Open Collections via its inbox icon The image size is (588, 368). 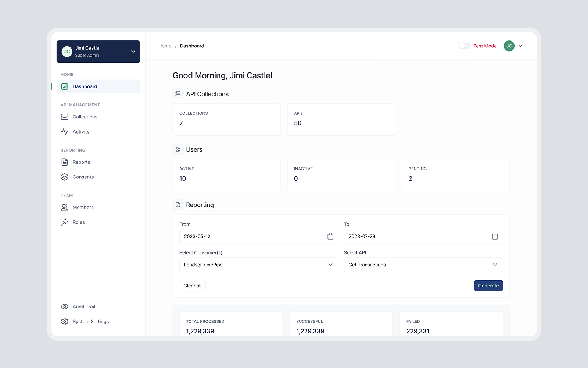click(x=65, y=117)
